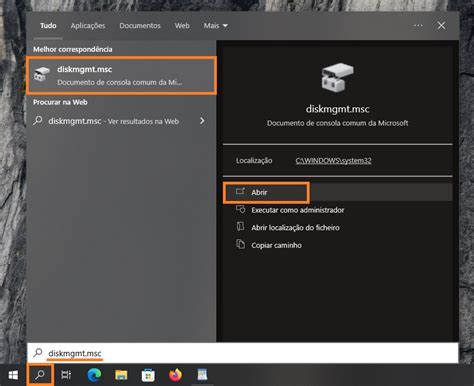Switch to the Documentos tab

[140, 26]
